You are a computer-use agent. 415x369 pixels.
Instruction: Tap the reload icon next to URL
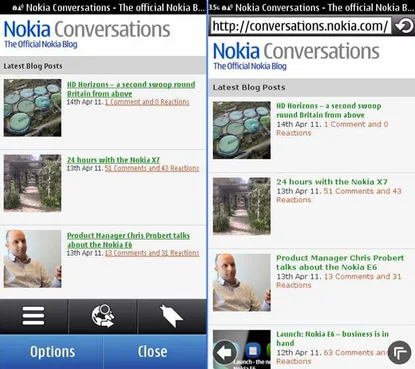(403, 26)
